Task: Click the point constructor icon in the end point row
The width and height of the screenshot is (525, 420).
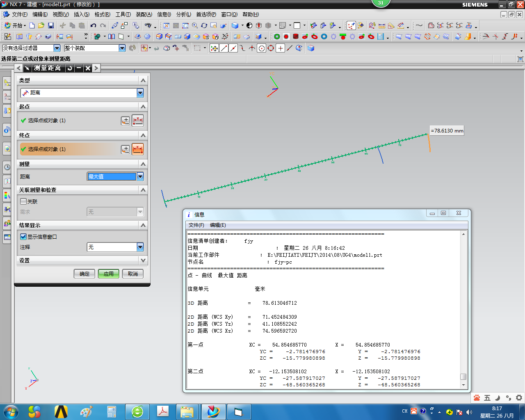Action: (x=126, y=149)
